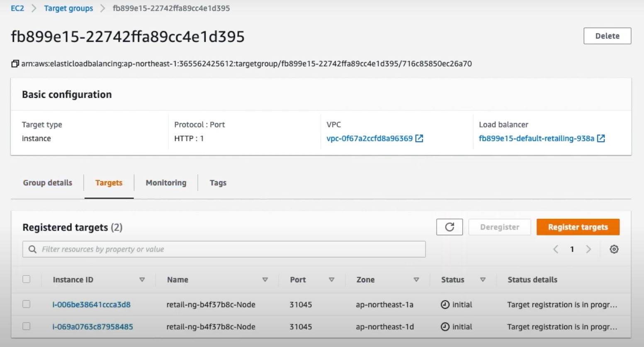Select checkbox for instance i-069a0763c87958485
Viewport: 644px width, 347px height.
pos(27,326)
